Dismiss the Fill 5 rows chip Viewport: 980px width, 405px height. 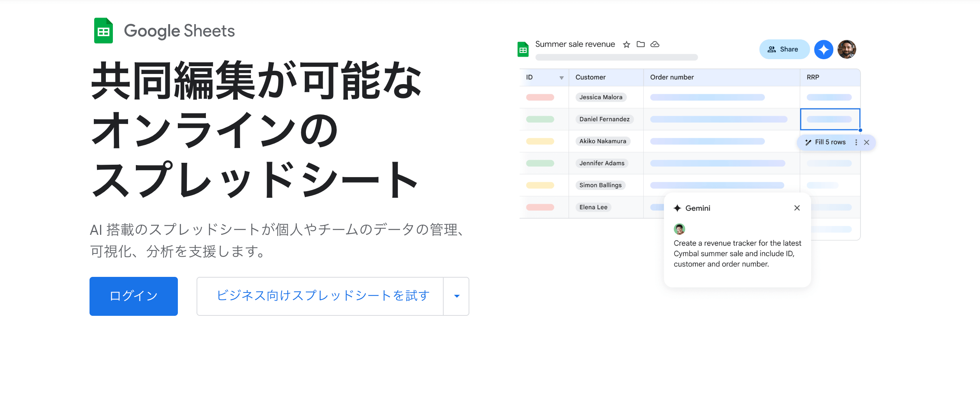[866, 142]
